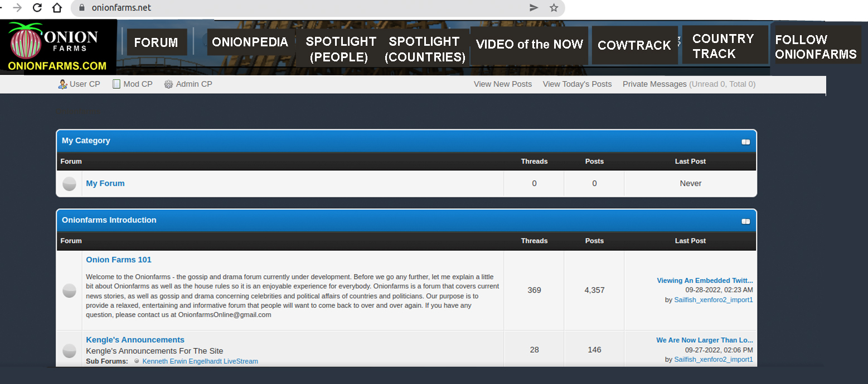Select SPOTLIGHT (COUNTRIES) in the navigation
This screenshot has height=384, width=868.
(425, 49)
